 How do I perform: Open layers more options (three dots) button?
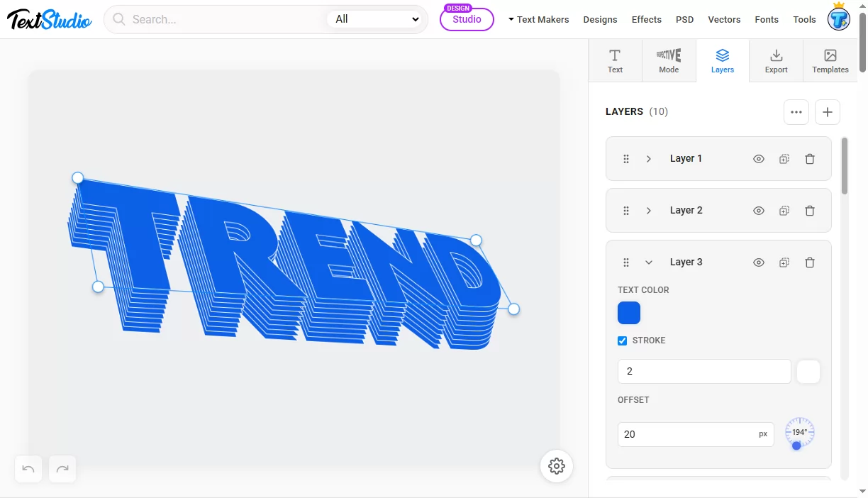click(796, 112)
